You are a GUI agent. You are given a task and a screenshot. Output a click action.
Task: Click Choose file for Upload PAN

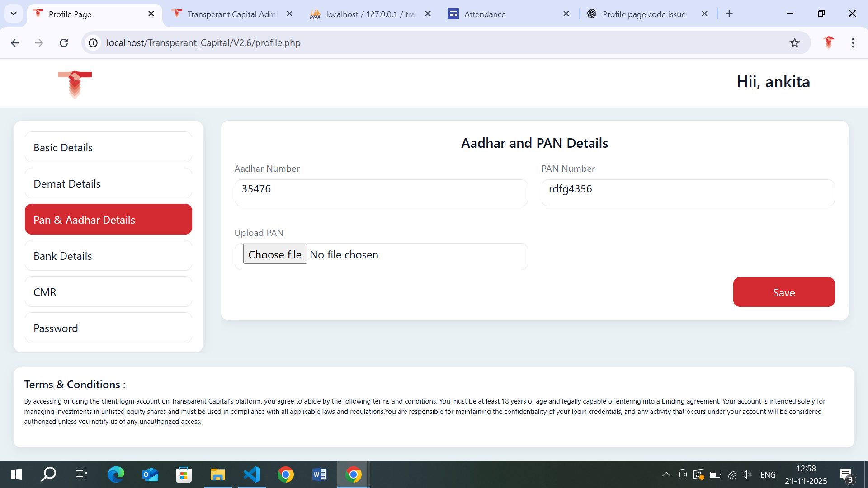(275, 254)
